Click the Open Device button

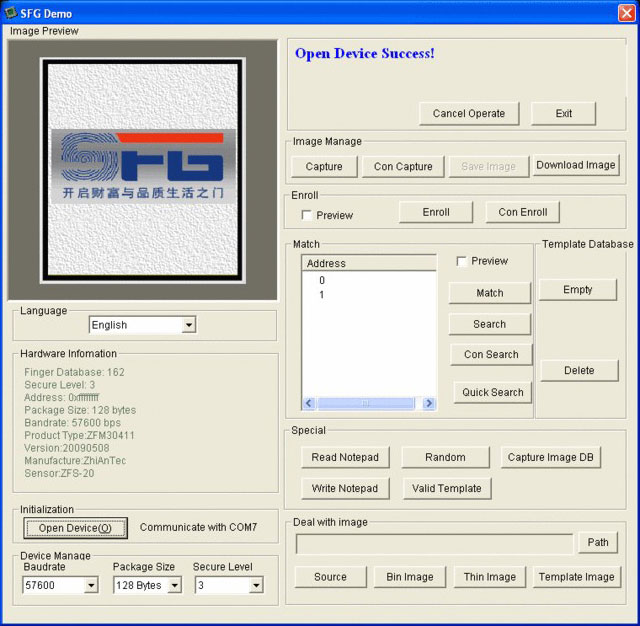pos(75,527)
